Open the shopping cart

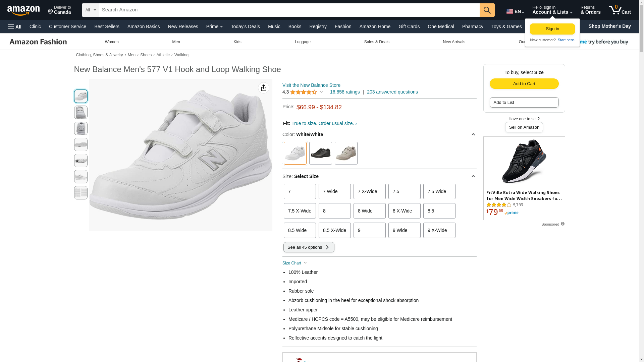(x=620, y=10)
